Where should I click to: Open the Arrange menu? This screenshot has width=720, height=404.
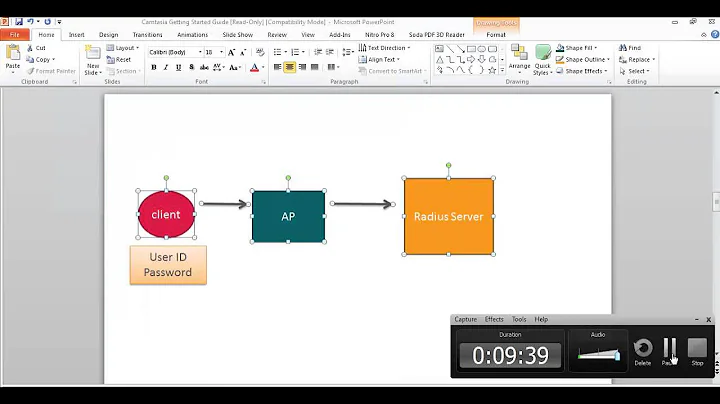[520, 59]
